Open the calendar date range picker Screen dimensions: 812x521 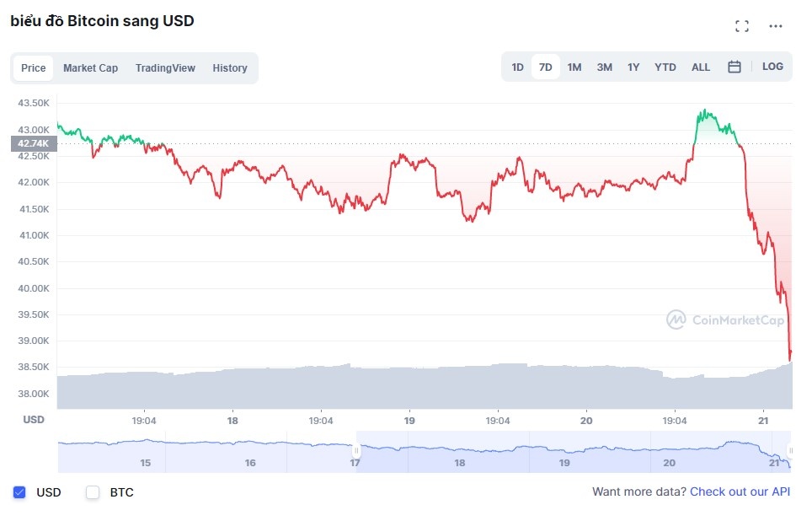734,67
